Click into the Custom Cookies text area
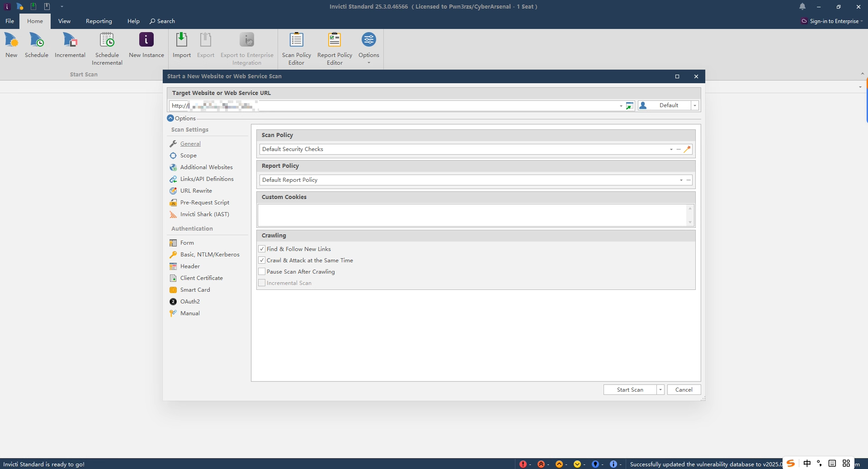Screen dimensions: 868x469 click(472, 215)
